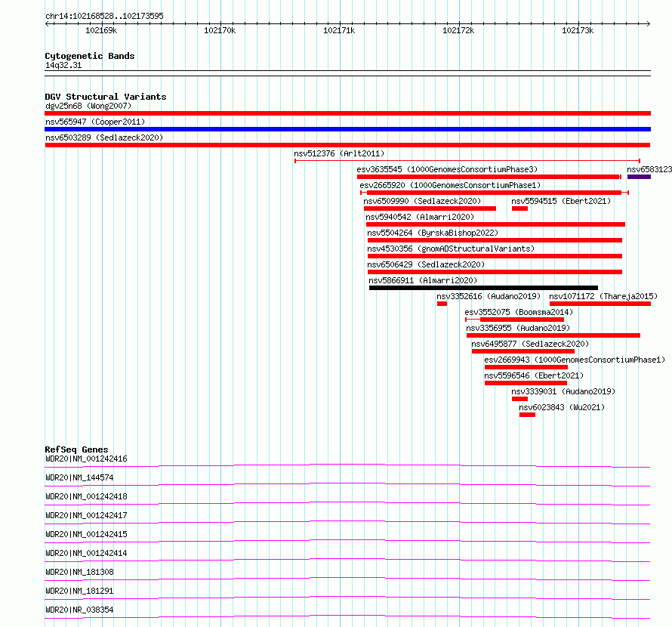Select WDR20|NR_038354 transcript
The width and height of the screenshot is (672, 627).
pyautogui.click(x=79, y=610)
